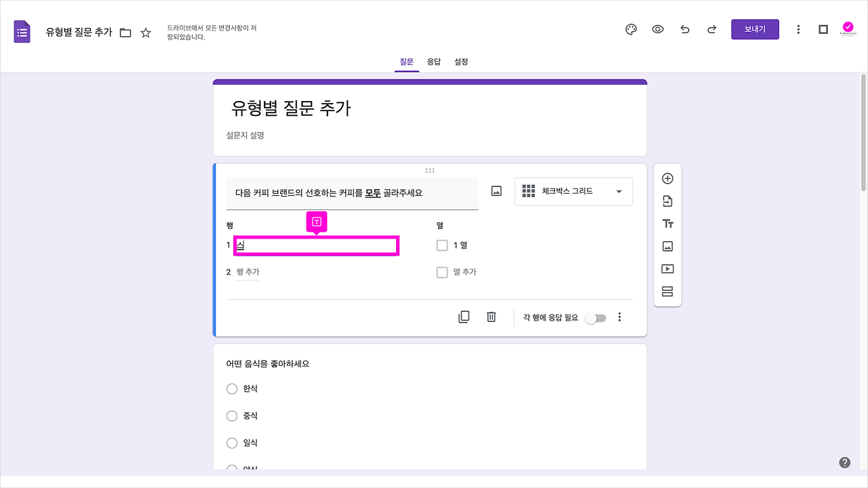Open the question's more options menu
Viewport: 868px width, 488px height.
(x=619, y=317)
